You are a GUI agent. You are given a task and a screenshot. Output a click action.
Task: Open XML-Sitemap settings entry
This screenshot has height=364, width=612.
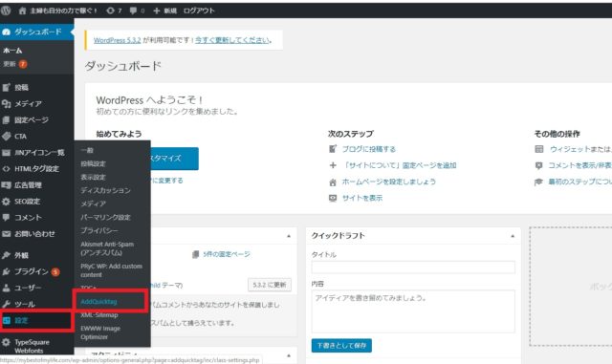point(99,315)
